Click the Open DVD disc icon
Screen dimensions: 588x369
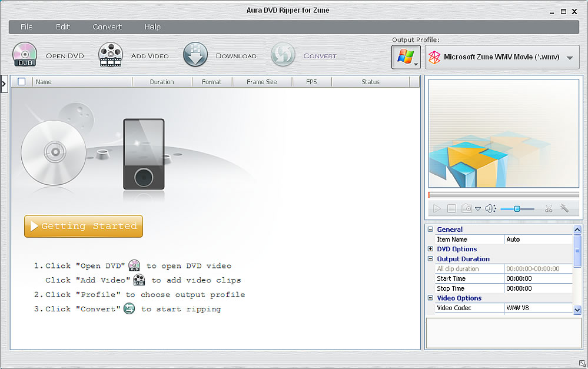coord(25,54)
